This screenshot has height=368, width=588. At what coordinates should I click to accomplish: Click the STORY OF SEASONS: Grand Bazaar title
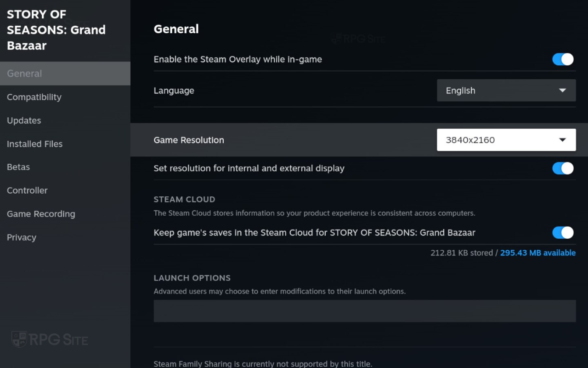(56, 30)
